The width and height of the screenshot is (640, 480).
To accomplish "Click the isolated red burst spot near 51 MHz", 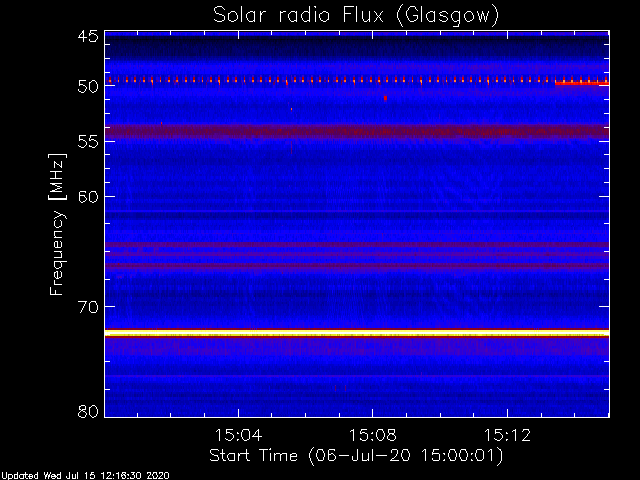I will pyautogui.click(x=385, y=98).
